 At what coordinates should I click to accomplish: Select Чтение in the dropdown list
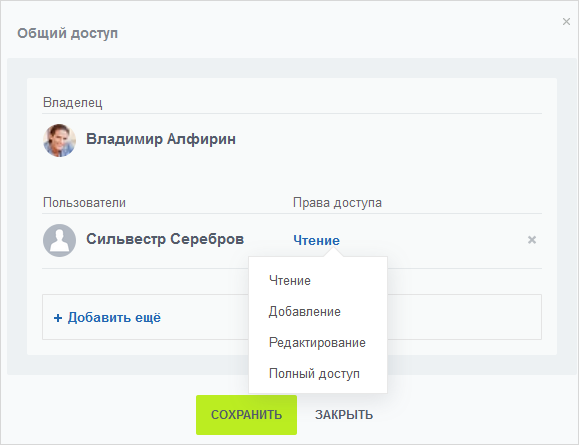pos(290,280)
